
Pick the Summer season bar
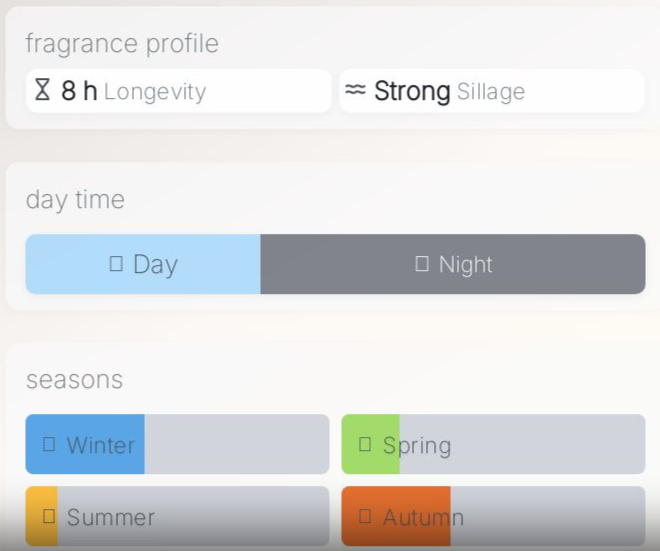click(177, 516)
